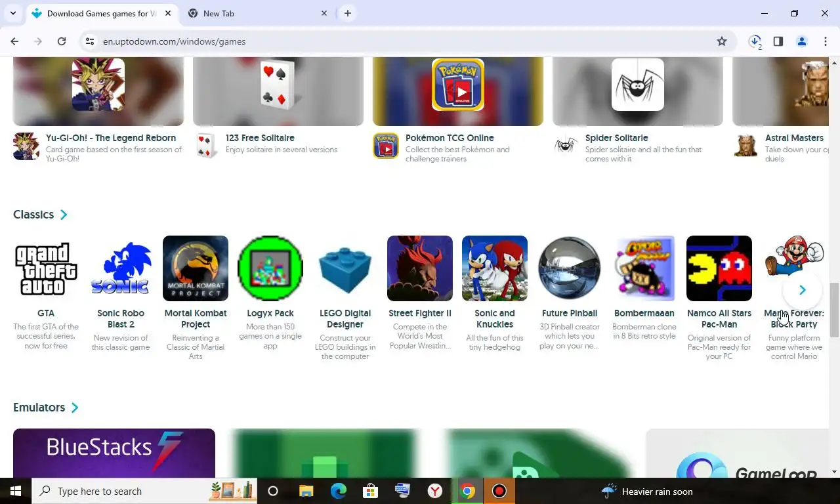Image resolution: width=840 pixels, height=504 pixels.
Task: Open the Chrome profile icon
Action: [802, 41]
